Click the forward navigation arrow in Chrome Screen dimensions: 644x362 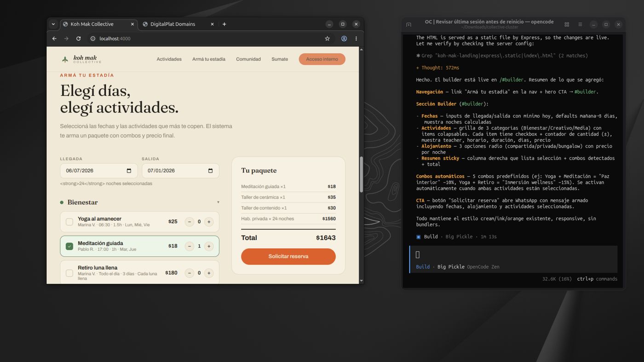pos(66,39)
